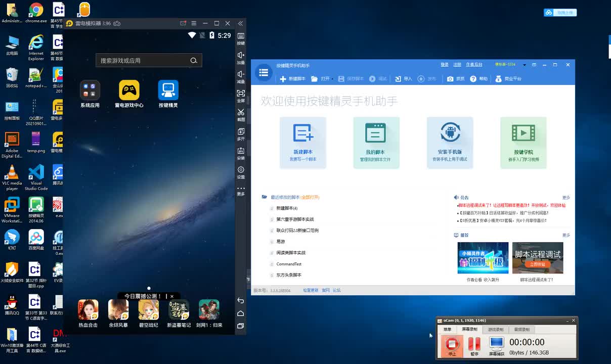This screenshot has height=364, width=611.
Task: Click the 打开 folder toolbar button
Action: point(320,79)
